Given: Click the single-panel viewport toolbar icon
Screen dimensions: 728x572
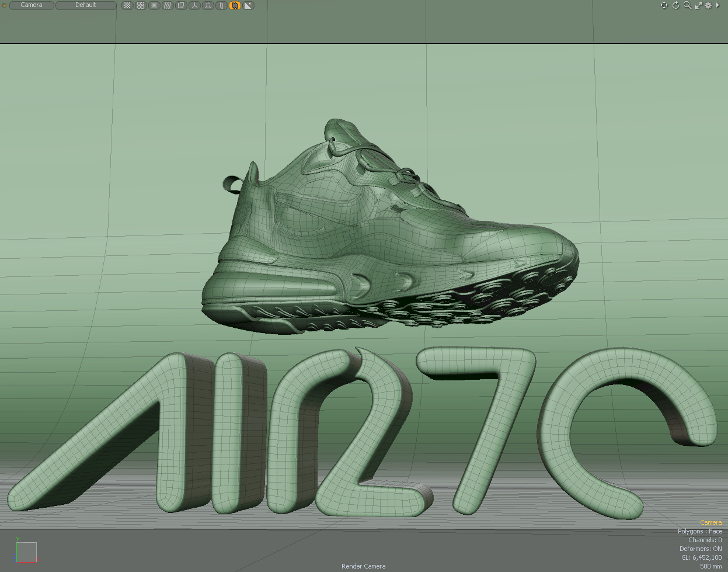Looking at the screenshot, I should click(x=221, y=5).
